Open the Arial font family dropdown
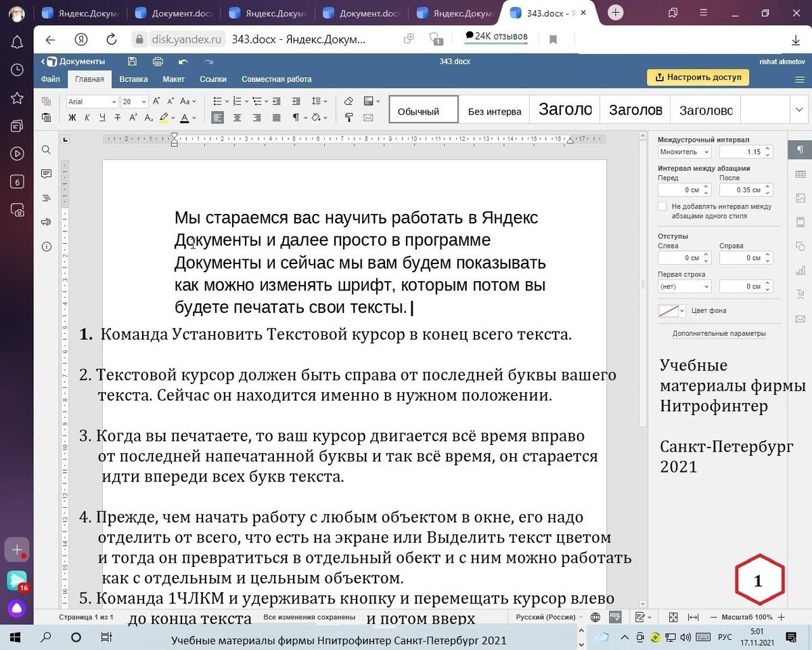 (x=91, y=102)
